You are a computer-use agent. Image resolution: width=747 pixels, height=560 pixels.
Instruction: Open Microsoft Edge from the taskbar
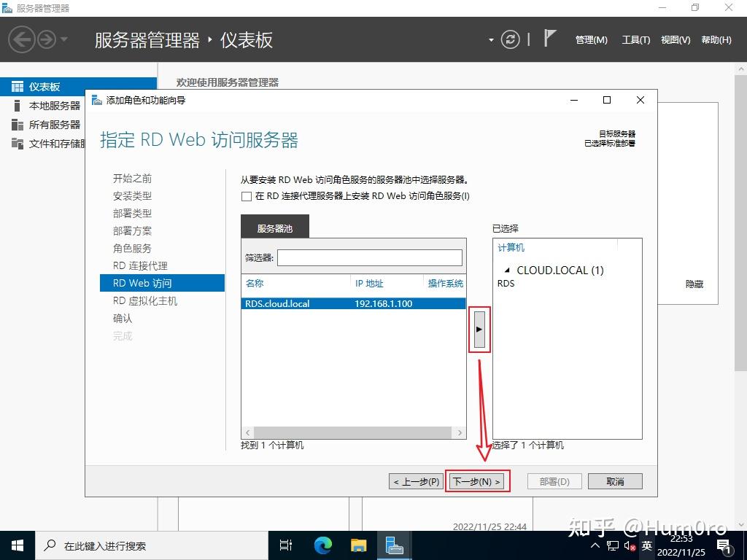pos(322,545)
